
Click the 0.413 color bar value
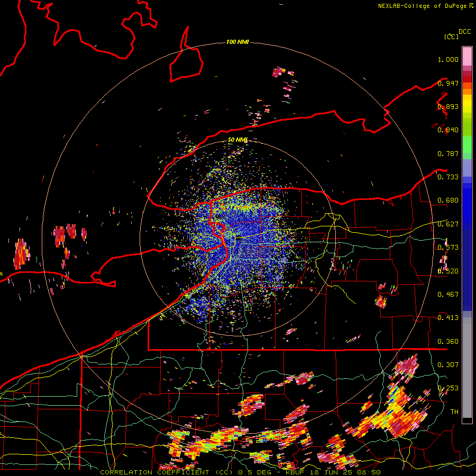coord(448,318)
